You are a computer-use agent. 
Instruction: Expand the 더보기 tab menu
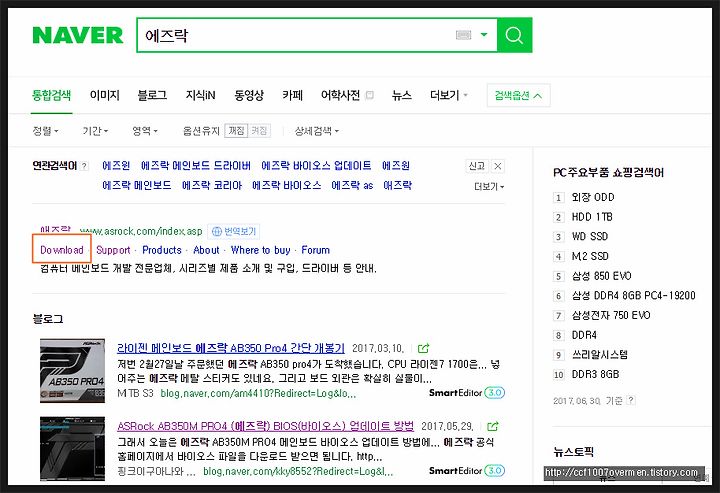[449, 95]
